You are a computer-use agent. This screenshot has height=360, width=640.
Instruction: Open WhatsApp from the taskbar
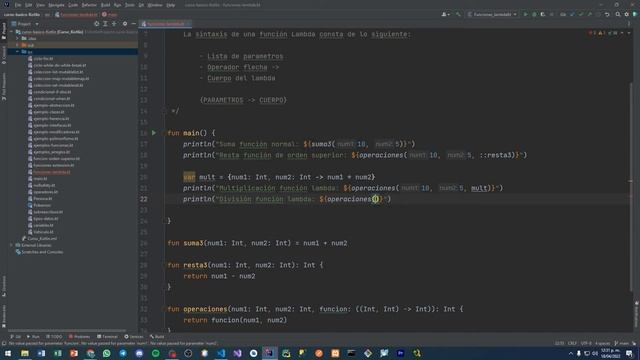pyautogui.click(x=107, y=353)
